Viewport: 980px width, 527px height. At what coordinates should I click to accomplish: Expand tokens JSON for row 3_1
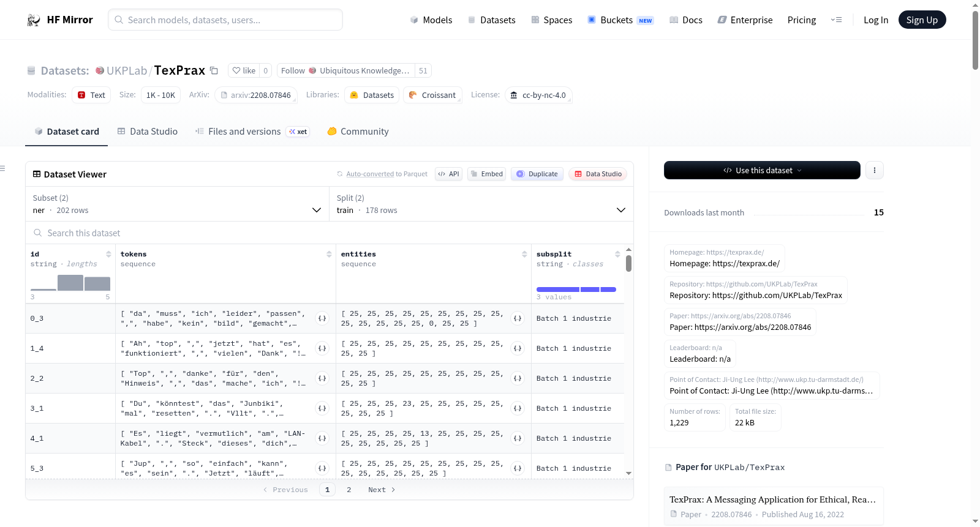click(x=322, y=408)
